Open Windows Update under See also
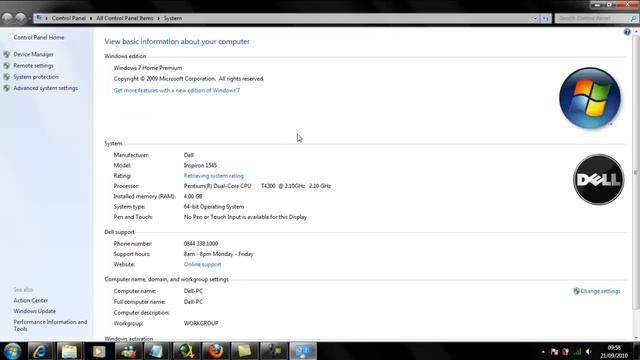The image size is (640, 360). click(x=35, y=311)
